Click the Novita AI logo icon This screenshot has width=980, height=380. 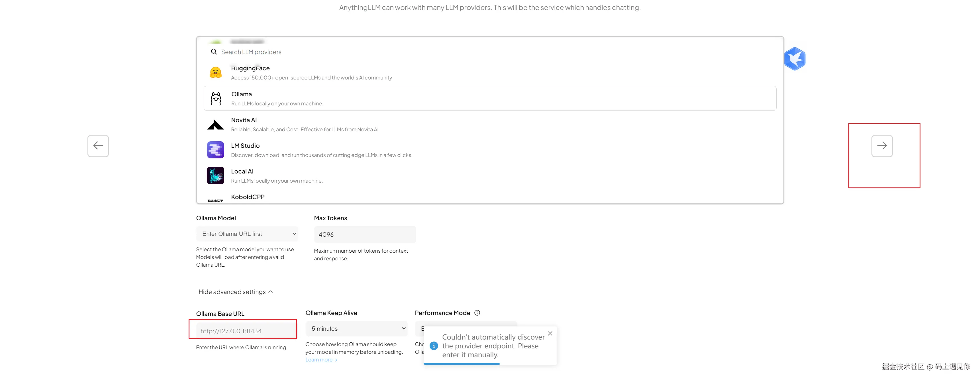[x=215, y=124]
